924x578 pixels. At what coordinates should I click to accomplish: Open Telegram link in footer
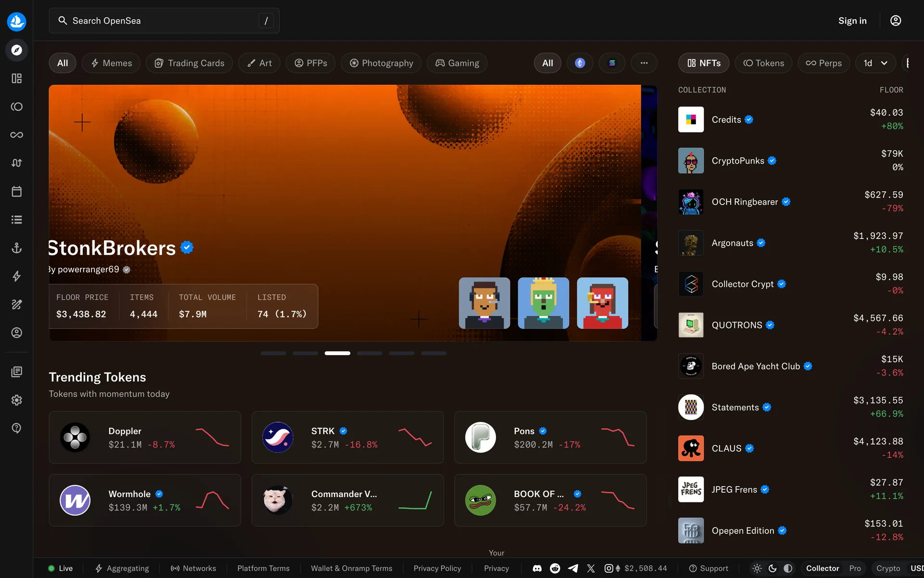[573, 568]
